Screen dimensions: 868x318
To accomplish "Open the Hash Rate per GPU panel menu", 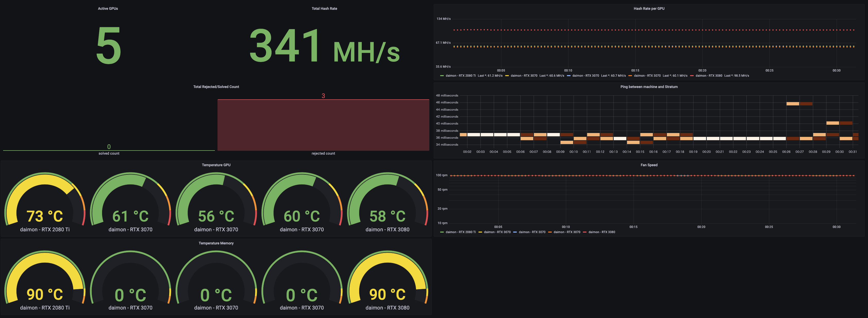I will [x=649, y=8].
